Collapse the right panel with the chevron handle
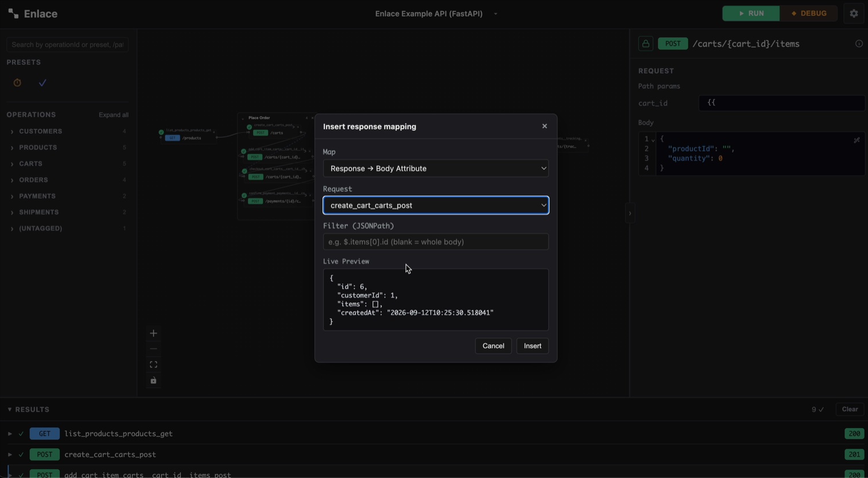Screen dimensions: 868x478 pyautogui.click(x=630, y=213)
